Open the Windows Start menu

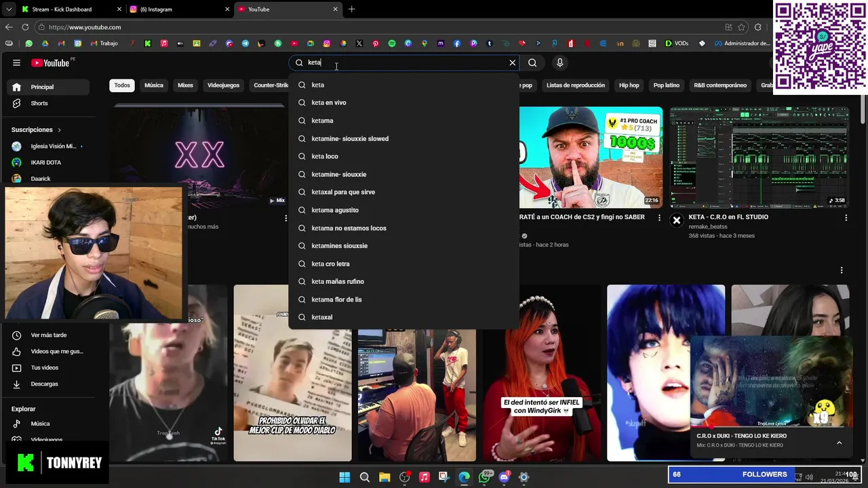point(344,477)
